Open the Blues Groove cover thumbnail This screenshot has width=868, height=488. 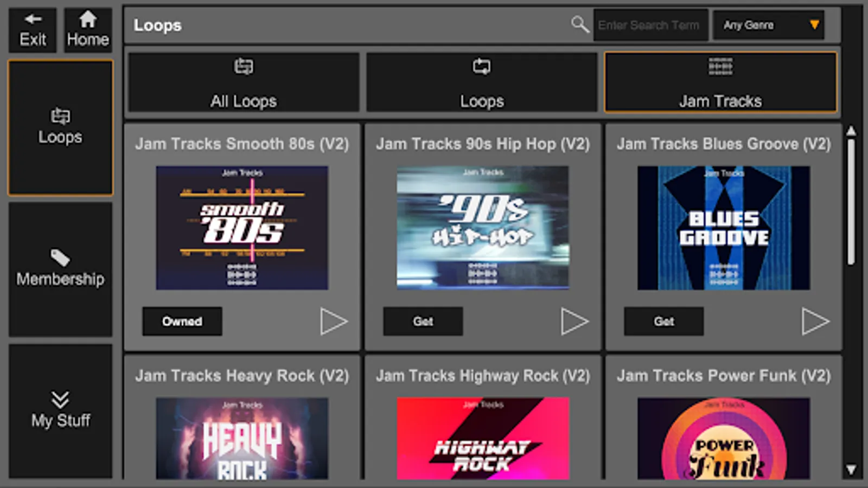pyautogui.click(x=724, y=228)
